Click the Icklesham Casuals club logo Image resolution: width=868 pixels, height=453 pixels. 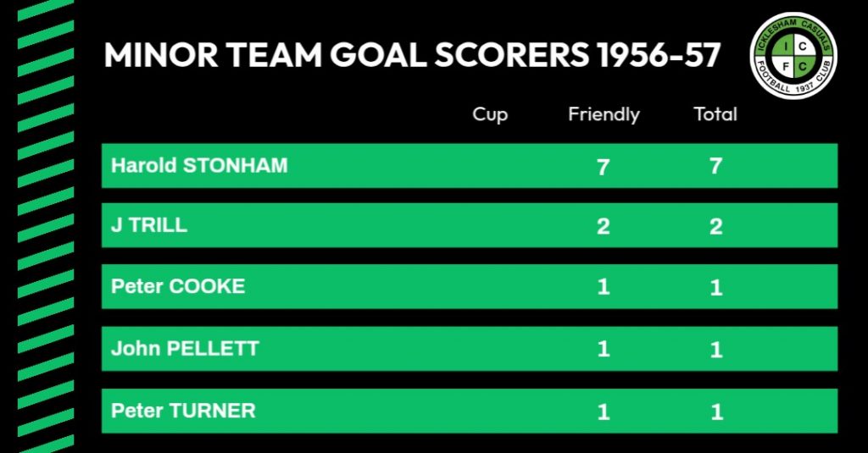[x=794, y=55]
